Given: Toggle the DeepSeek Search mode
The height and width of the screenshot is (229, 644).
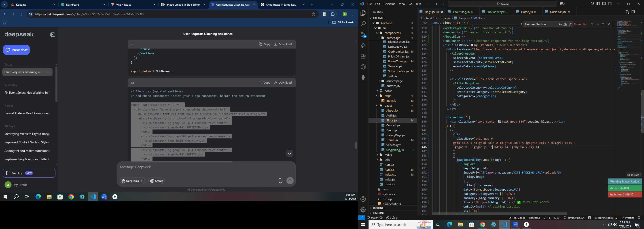Looking at the screenshot, I should pos(157,181).
